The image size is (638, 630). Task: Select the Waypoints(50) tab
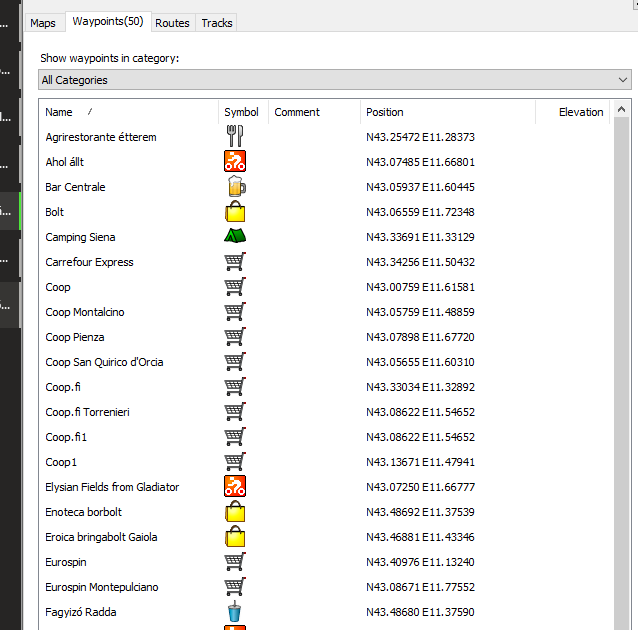108,22
